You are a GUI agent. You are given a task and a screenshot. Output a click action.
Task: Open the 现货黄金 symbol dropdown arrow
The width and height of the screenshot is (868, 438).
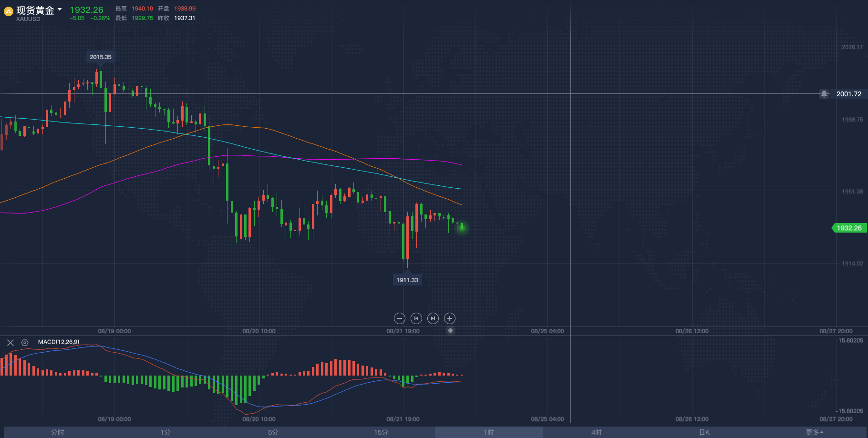point(60,10)
